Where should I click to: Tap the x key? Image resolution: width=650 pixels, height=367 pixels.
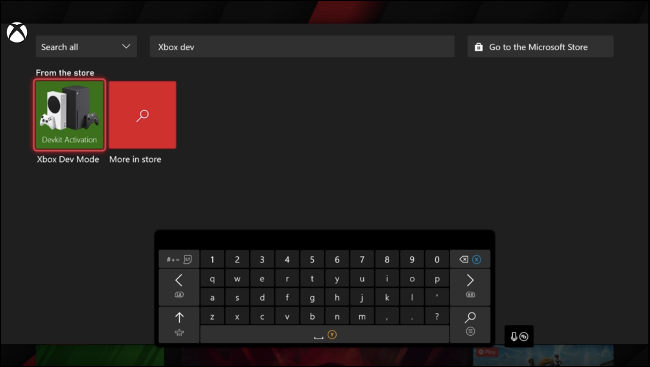click(237, 316)
